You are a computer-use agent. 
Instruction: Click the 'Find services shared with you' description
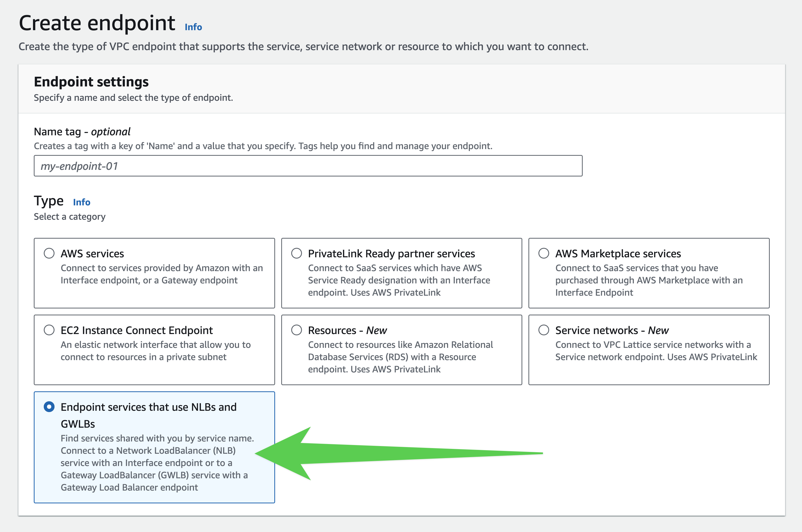pyautogui.click(x=157, y=463)
